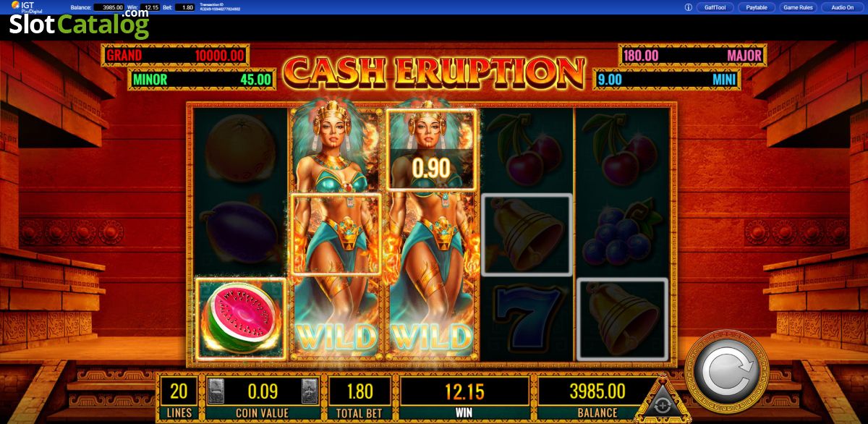Screen dimensions: 868x424
Task: Click the GRAND 10000.00 jackpot display
Action: point(176,56)
